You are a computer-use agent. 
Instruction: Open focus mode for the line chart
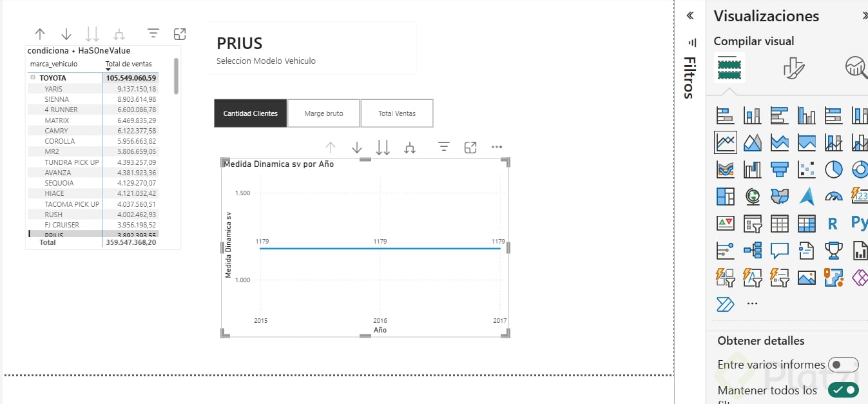click(x=470, y=148)
